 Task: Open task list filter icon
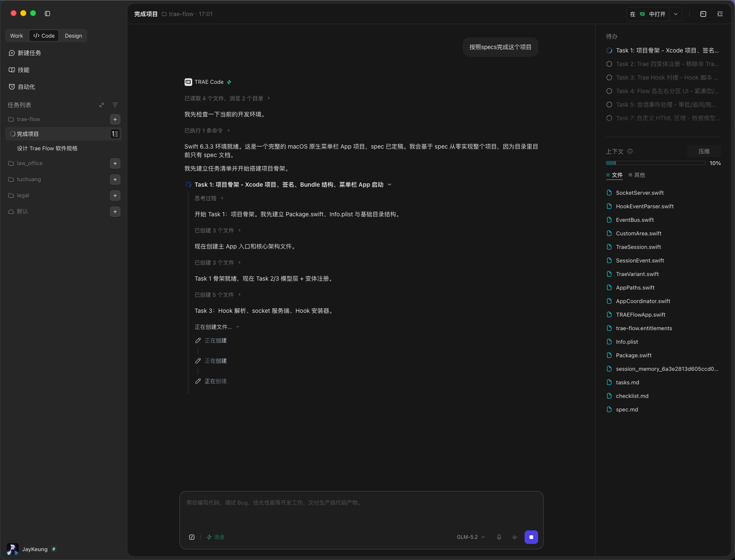[x=115, y=105]
